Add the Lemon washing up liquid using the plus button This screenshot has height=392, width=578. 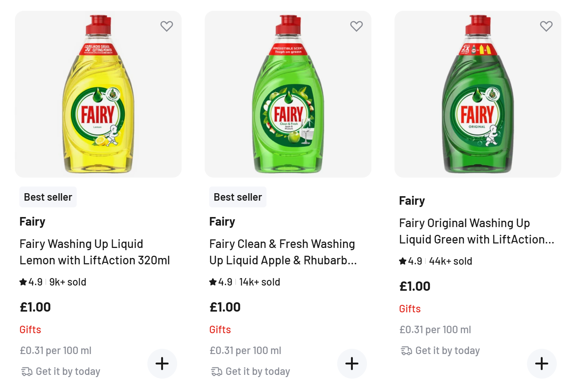162,363
